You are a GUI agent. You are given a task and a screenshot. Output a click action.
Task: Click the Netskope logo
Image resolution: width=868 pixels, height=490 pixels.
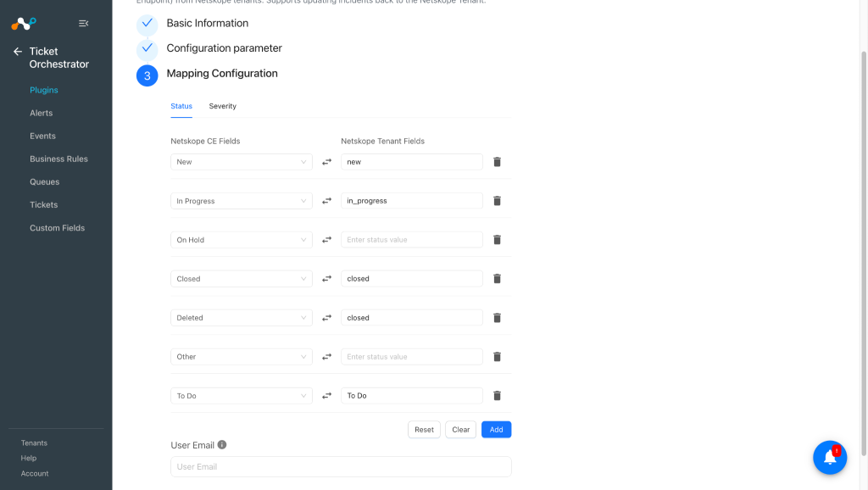[x=24, y=23]
